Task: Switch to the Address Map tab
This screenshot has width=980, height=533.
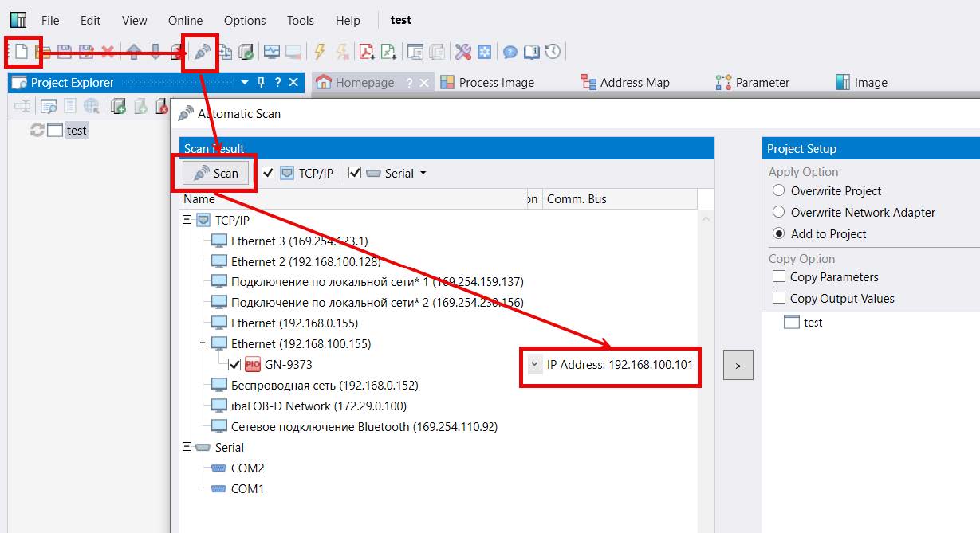Action: point(626,82)
